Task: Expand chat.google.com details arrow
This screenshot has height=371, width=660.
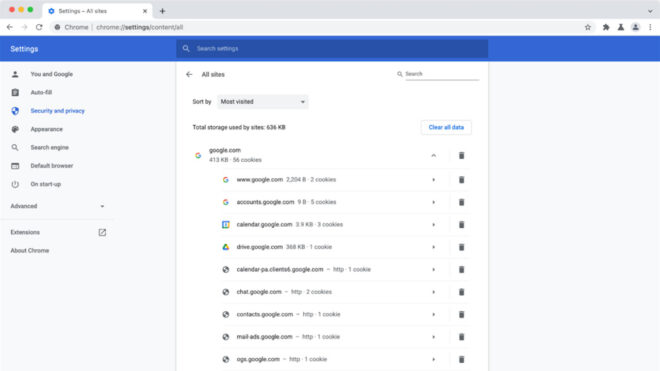Action: [434, 292]
